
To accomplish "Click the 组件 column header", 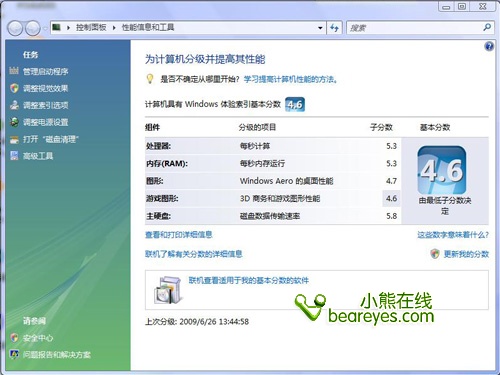I will (x=152, y=127).
